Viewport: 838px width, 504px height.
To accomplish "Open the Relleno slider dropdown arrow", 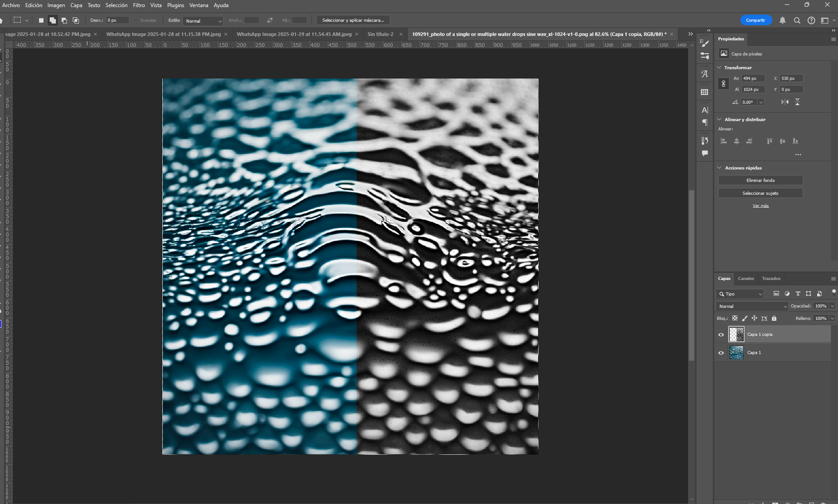I will [x=832, y=318].
